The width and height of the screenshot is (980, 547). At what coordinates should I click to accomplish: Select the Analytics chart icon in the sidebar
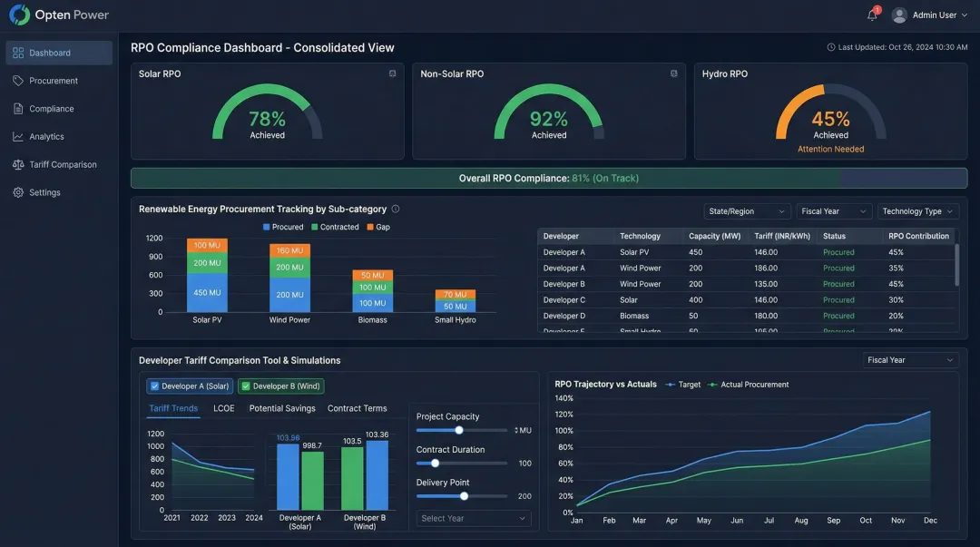tap(18, 136)
